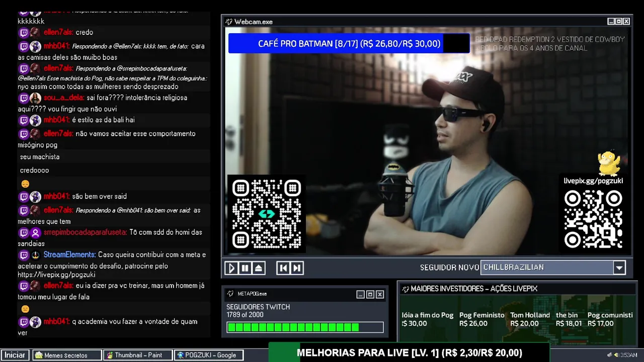The height and width of the screenshot is (362, 644).
Task: Maximize the METAPOG.exe window
Action: [370, 294]
